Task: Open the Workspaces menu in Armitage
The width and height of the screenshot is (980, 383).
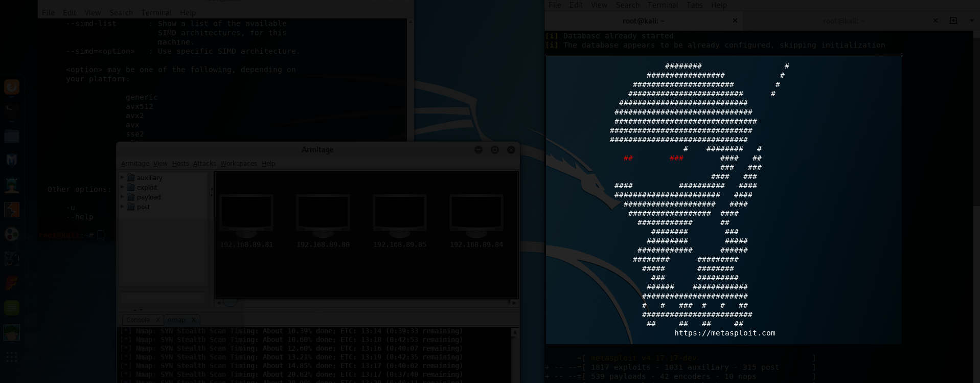Action: 239,164
